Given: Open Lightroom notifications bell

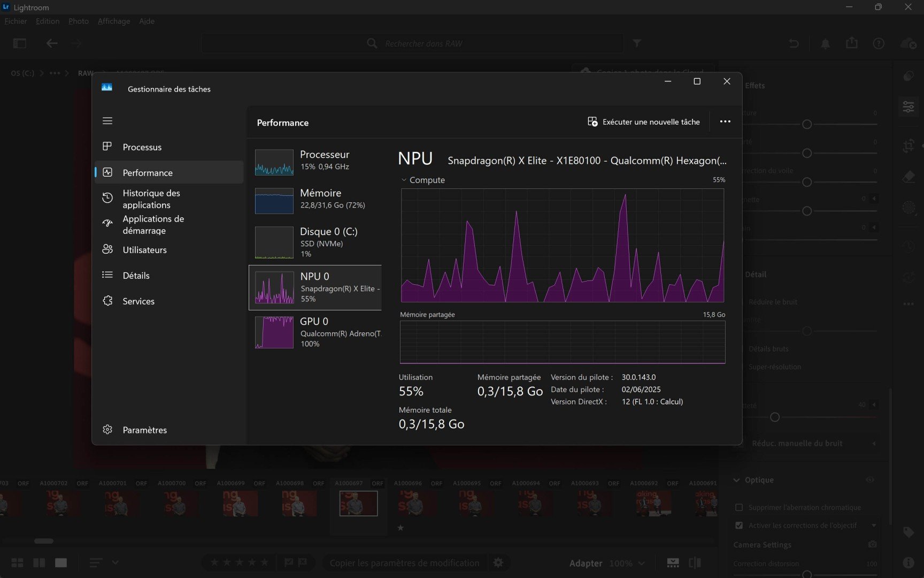Looking at the screenshot, I should (826, 43).
